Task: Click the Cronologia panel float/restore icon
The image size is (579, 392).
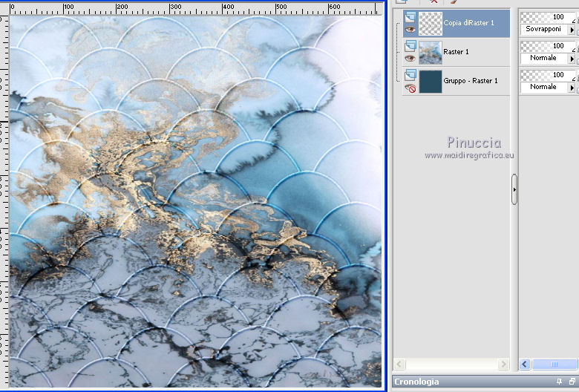Action: coord(572,382)
